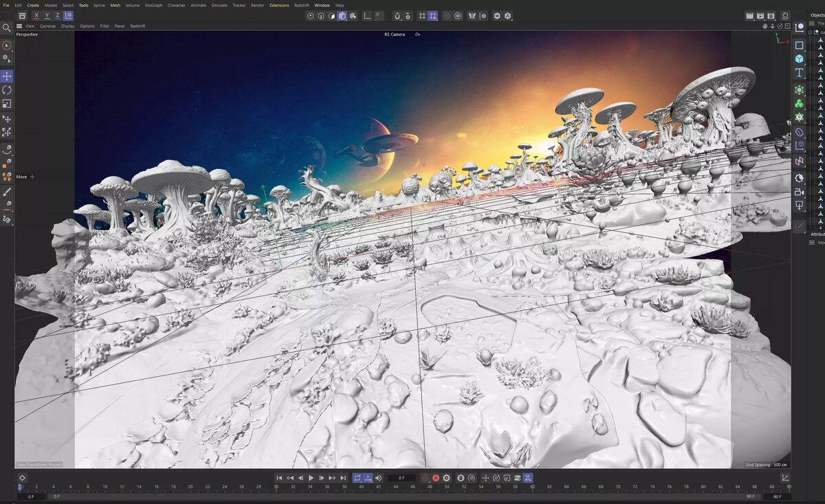Select the Points mode icon in top toolbar
This screenshot has width=825, height=504.
[310, 16]
